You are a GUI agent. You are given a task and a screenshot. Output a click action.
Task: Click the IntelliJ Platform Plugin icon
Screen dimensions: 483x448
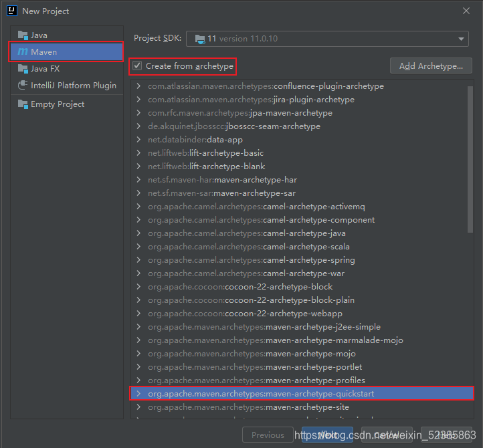(x=23, y=86)
